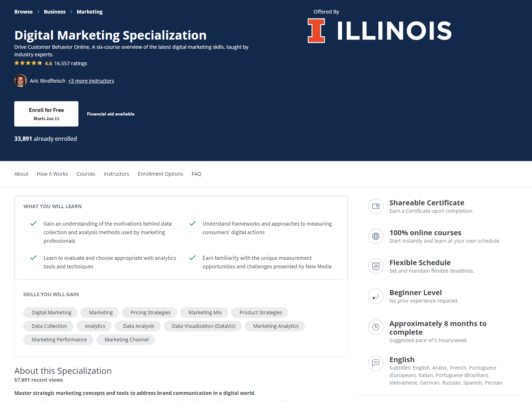Click the Data Collection skill tag
The image size is (532, 402).
[48, 326]
